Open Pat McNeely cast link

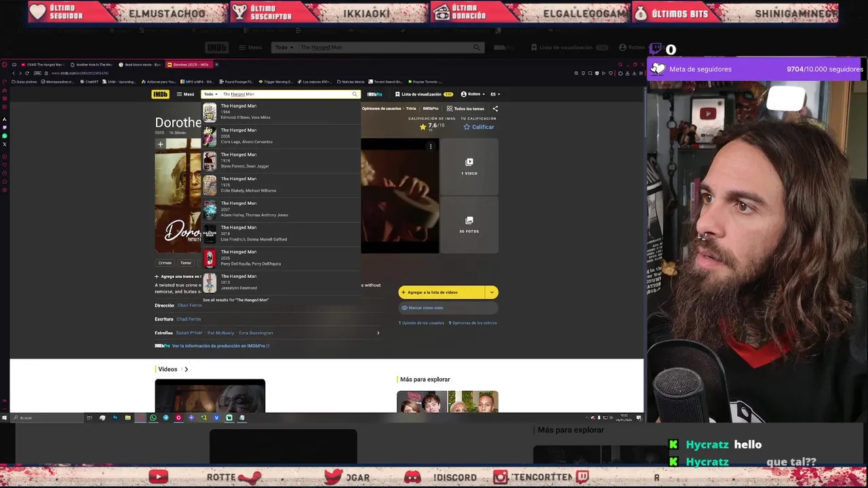tap(220, 333)
